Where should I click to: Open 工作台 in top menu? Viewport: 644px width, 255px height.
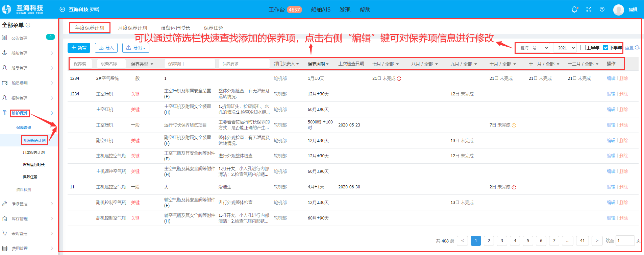click(x=276, y=9)
